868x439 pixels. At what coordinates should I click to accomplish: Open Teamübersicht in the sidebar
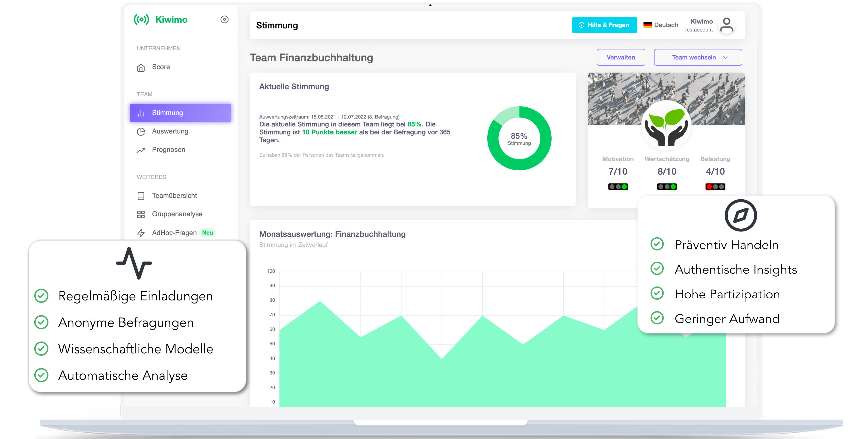click(180, 196)
